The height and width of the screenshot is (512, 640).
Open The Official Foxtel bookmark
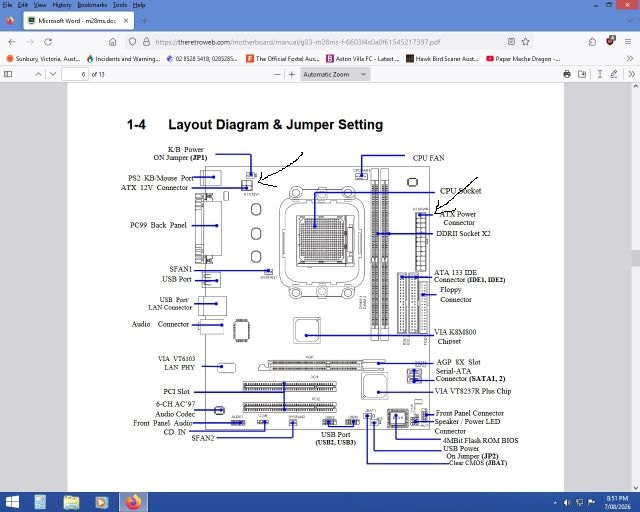283,59
